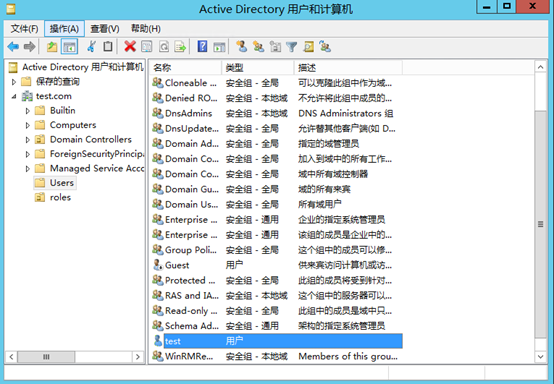The image size is (554, 384).
Task: Open the 文件(F) menu
Action: 24,29
